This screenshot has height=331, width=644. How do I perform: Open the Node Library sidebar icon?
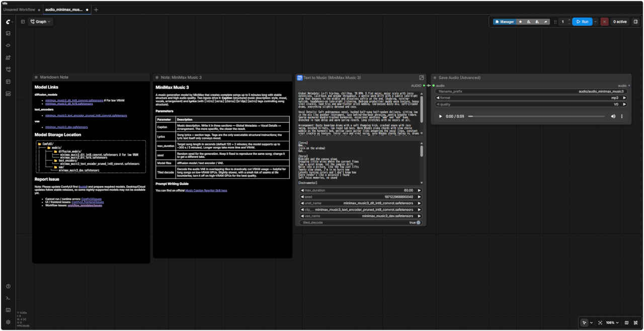[8, 45]
